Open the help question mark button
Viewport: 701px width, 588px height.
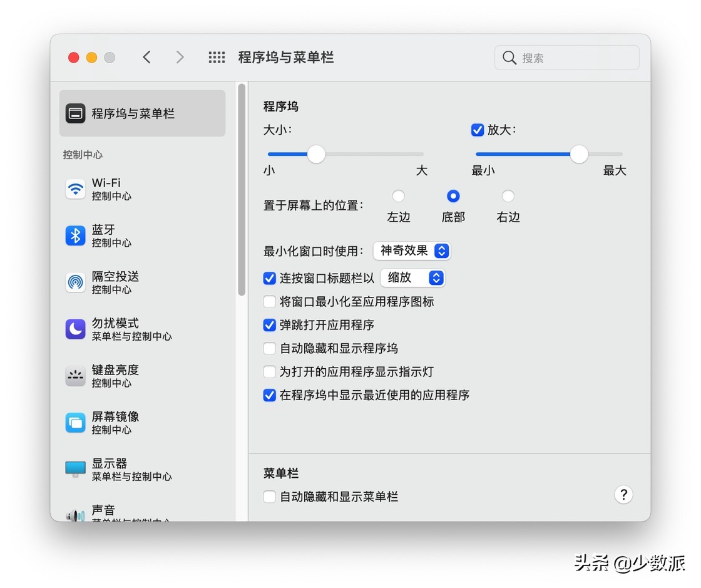[x=623, y=495]
